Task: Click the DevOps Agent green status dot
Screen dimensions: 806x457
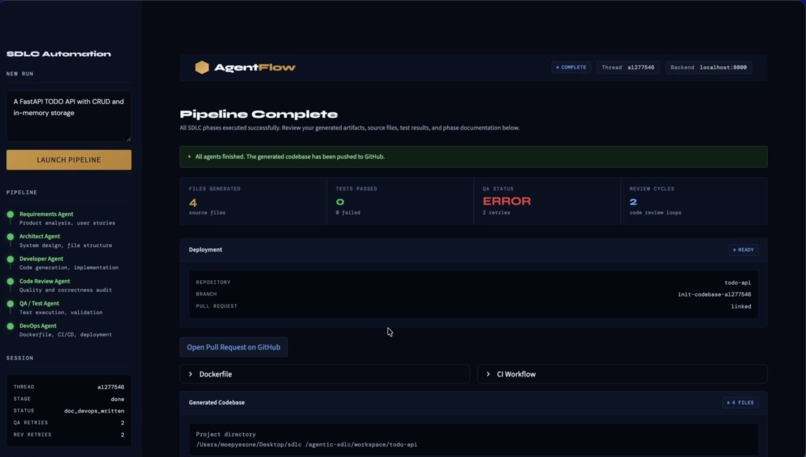Action: [x=10, y=326]
